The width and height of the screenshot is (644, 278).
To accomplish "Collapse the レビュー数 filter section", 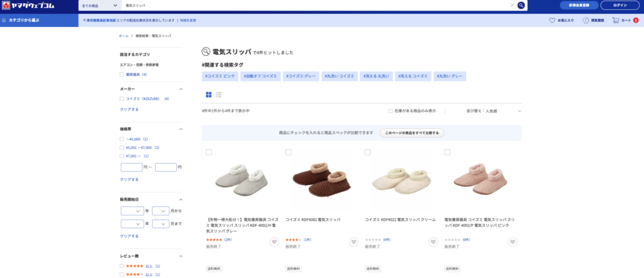I will point(180,256).
